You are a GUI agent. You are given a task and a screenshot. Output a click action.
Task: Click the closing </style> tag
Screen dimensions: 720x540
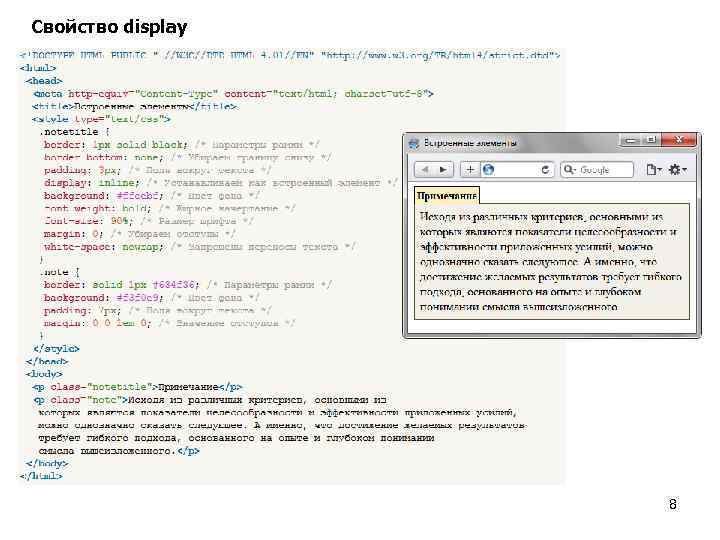(56, 349)
